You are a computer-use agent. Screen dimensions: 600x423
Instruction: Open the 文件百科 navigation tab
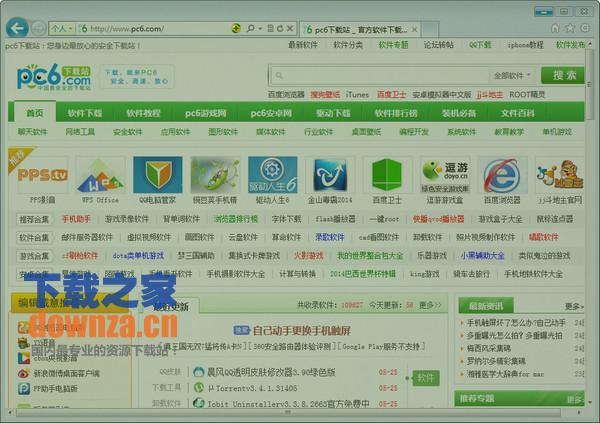[517, 113]
